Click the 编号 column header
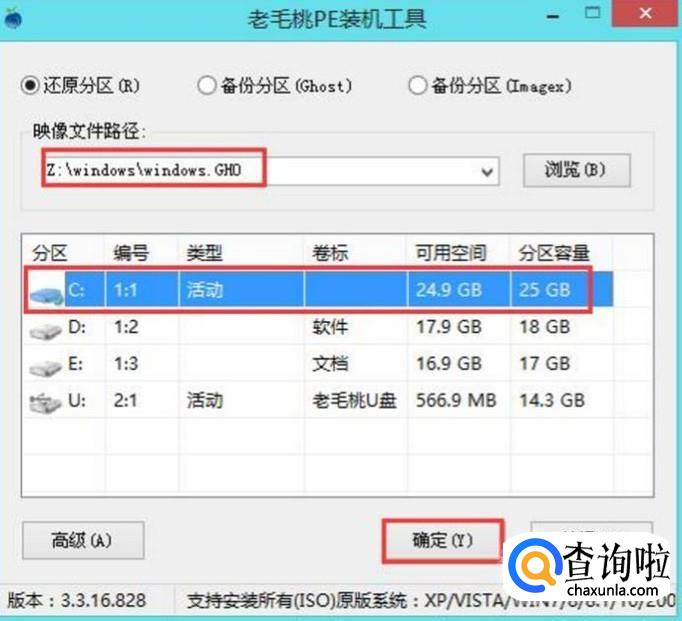This screenshot has width=682, height=621. pyautogui.click(x=131, y=253)
